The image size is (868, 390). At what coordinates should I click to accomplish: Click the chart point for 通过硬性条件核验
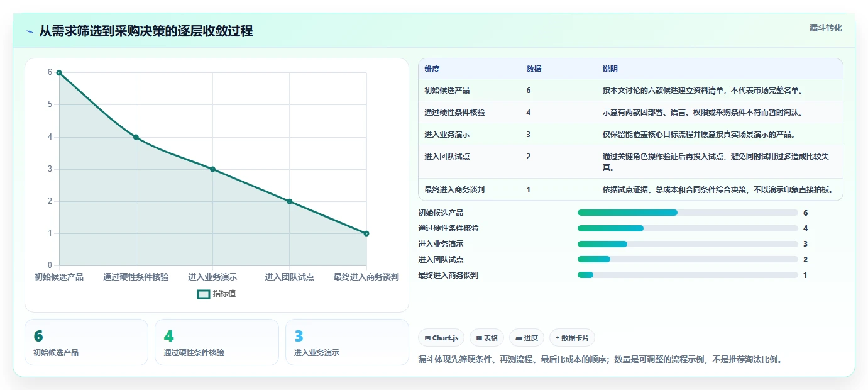click(x=136, y=137)
